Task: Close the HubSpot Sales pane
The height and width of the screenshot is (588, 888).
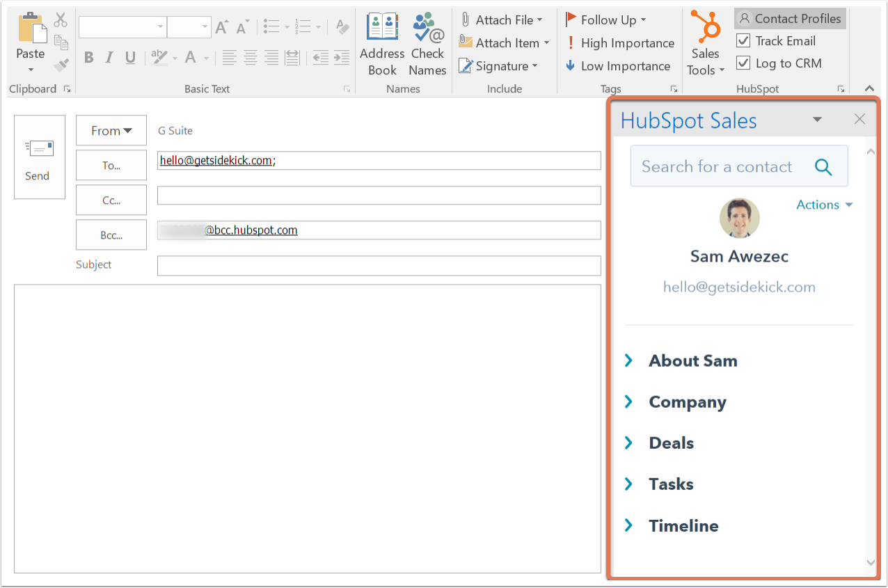Action: click(x=859, y=119)
